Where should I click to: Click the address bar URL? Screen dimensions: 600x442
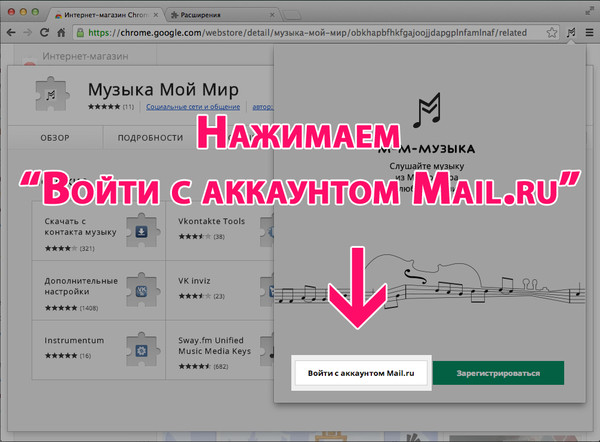pyautogui.click(x=307, y=33)
